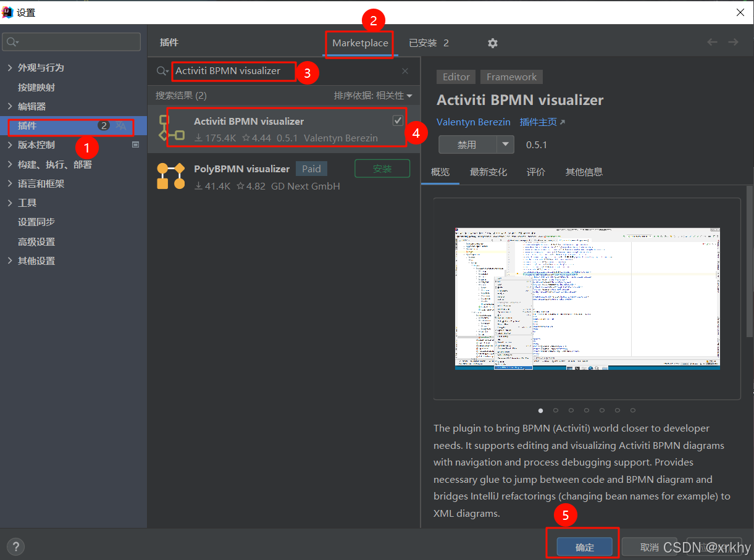Select the second screenshot carousel dot
The width and height of the screenshot is (754, 560).
click(x=556, y=410)
